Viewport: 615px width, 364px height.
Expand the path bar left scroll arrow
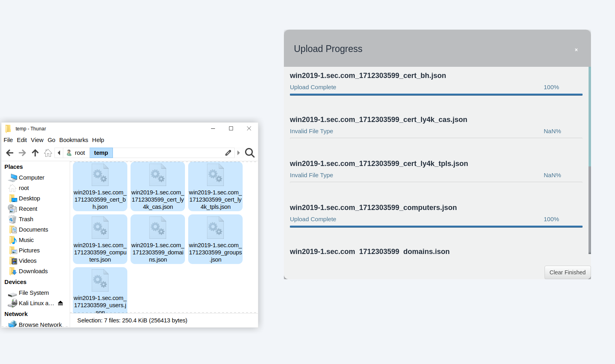pyautogui.click(x=59, y=153)
